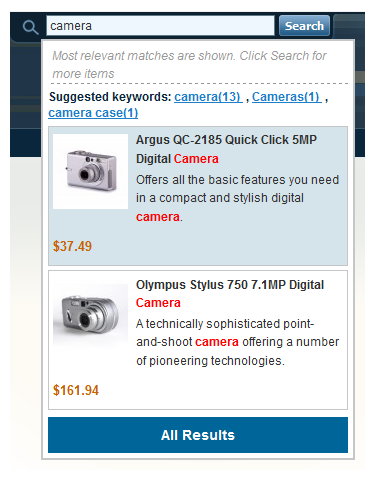Screen dimensions: 375x480
Task: Click the 'A technically sophisticated point-and-shoot' description
Action: (x=237, y=342)
